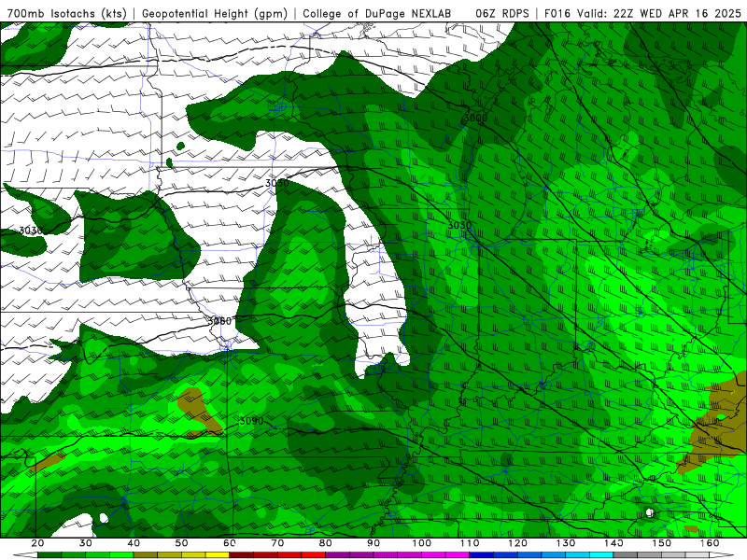The image size is (747, 560).
Task: Click the "Geopotential Height (gpm)" header text
Action: tap(215, 13)
